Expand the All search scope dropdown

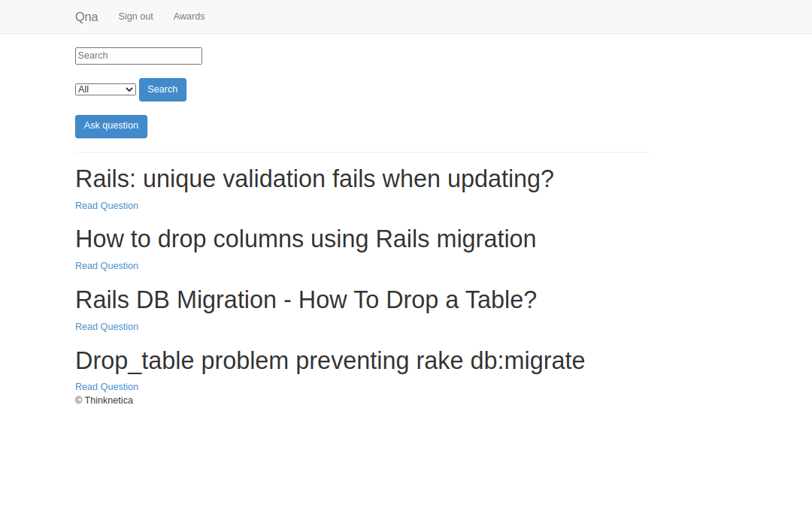coord(105,89)
